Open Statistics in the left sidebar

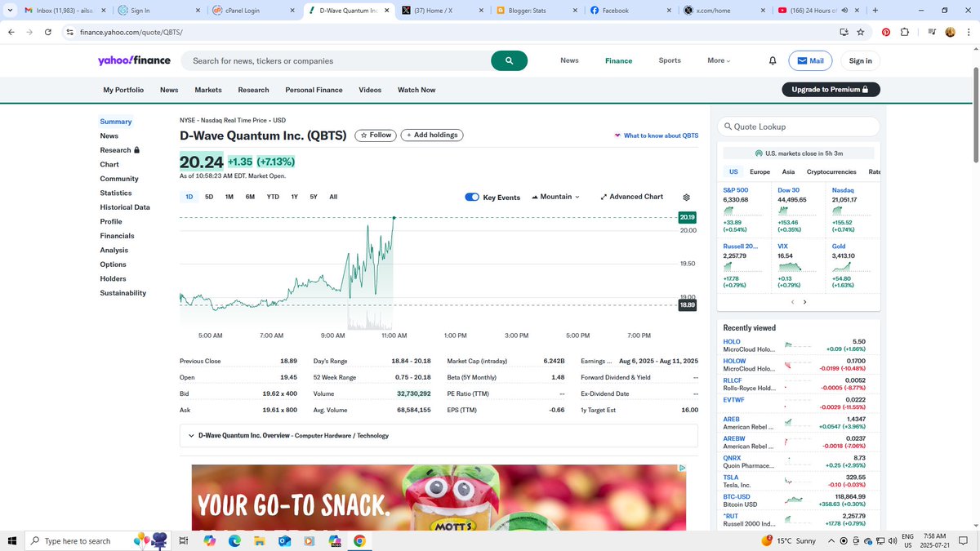point(116,193)
